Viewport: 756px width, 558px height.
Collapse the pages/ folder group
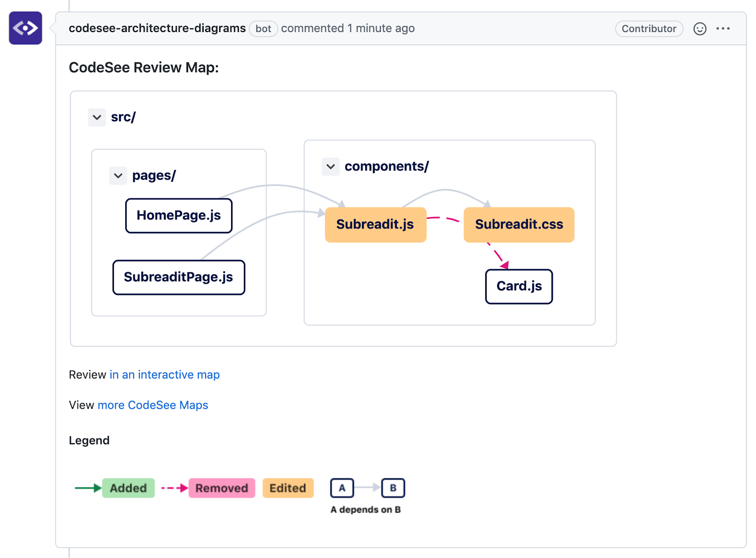118,176
